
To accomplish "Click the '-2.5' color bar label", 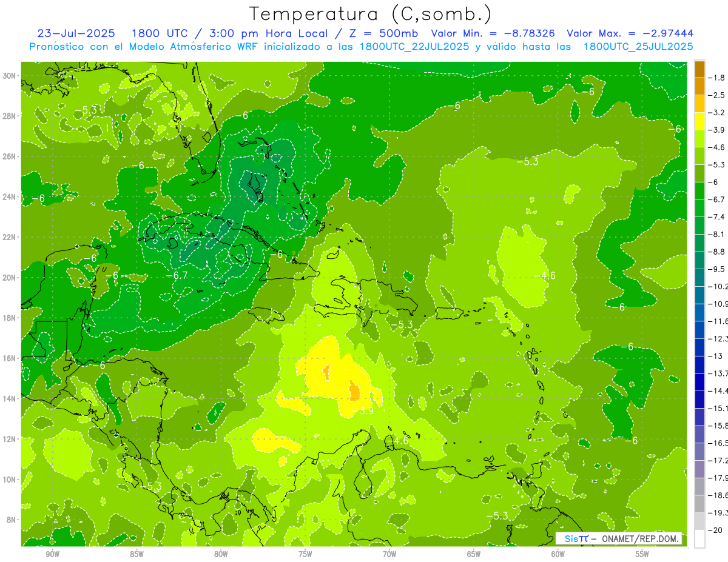I will tap(718, 95).
